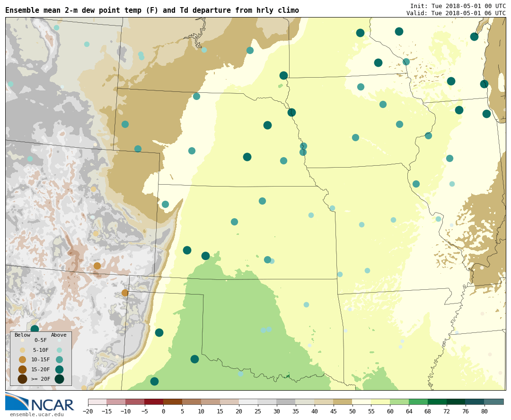The width and height of the screenshot is (511, 420).
Task: Click the '>= 20F' legend label
Action: (x=40, y=379)
